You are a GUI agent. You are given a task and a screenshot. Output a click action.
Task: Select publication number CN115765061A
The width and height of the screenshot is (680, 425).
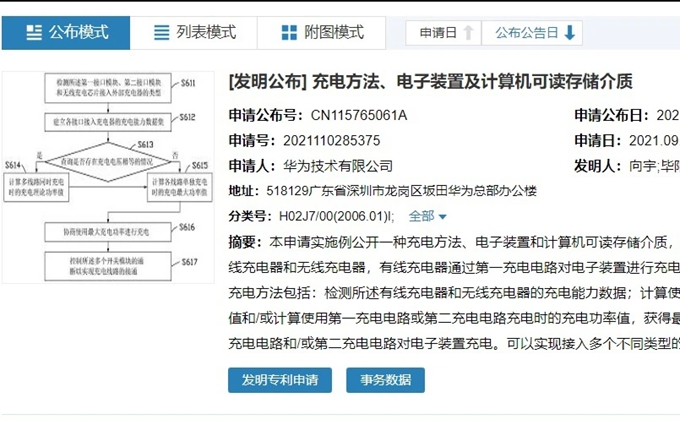coord(359,115)
